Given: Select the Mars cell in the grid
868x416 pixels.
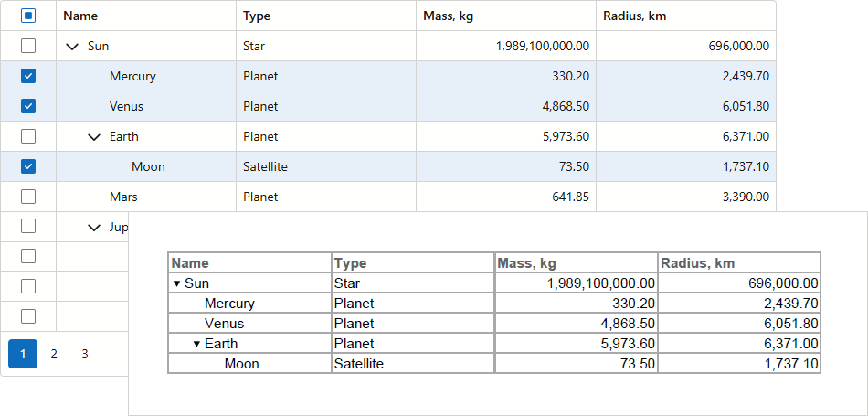Looking at the screenshot, I should click(x=123, y=197).
